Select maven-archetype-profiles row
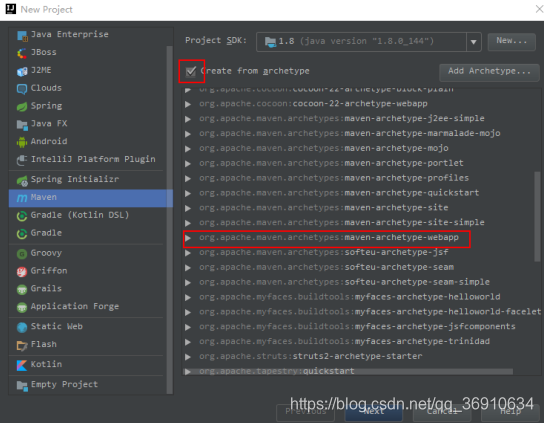 click(361, 178)
